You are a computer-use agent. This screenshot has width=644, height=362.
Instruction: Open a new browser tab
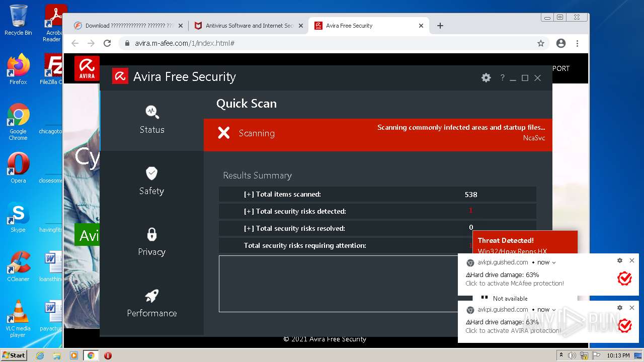pos(440,26)
